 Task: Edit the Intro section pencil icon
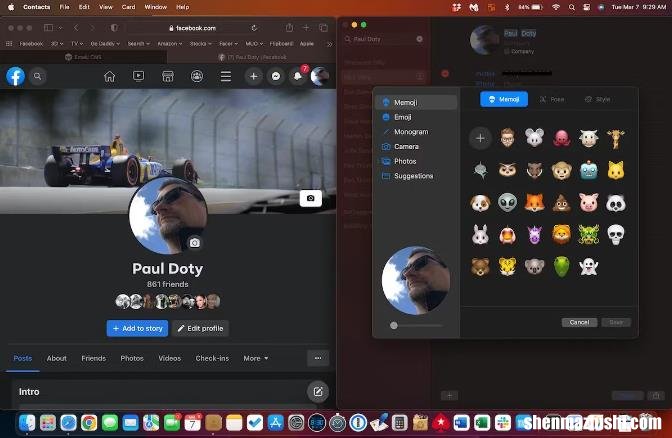tap(318, 391)
